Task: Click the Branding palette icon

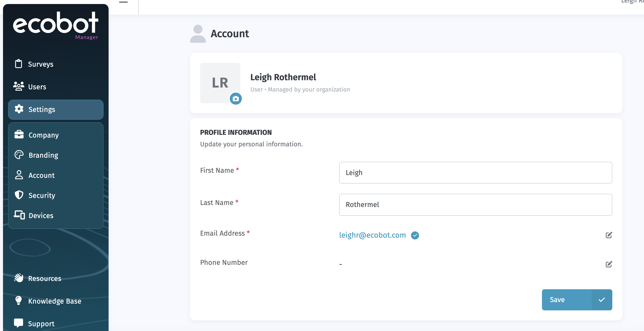Action: [19, 155]
